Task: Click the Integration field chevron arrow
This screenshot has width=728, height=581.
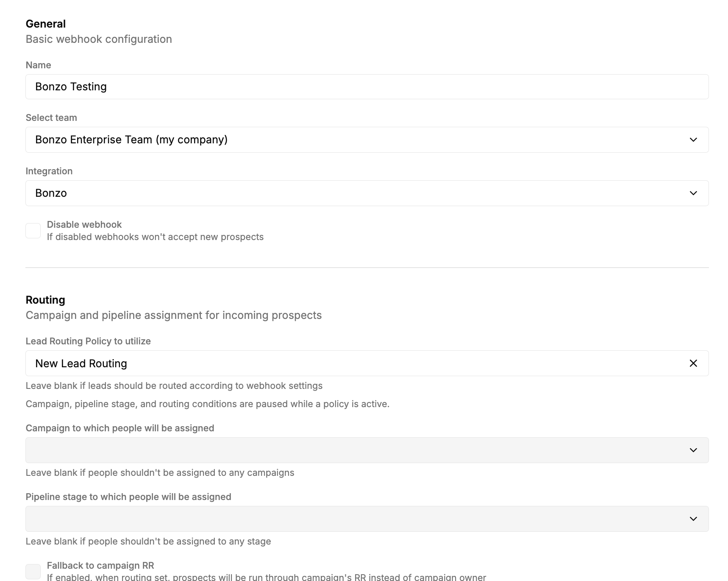Action: (x=693, y=193)
